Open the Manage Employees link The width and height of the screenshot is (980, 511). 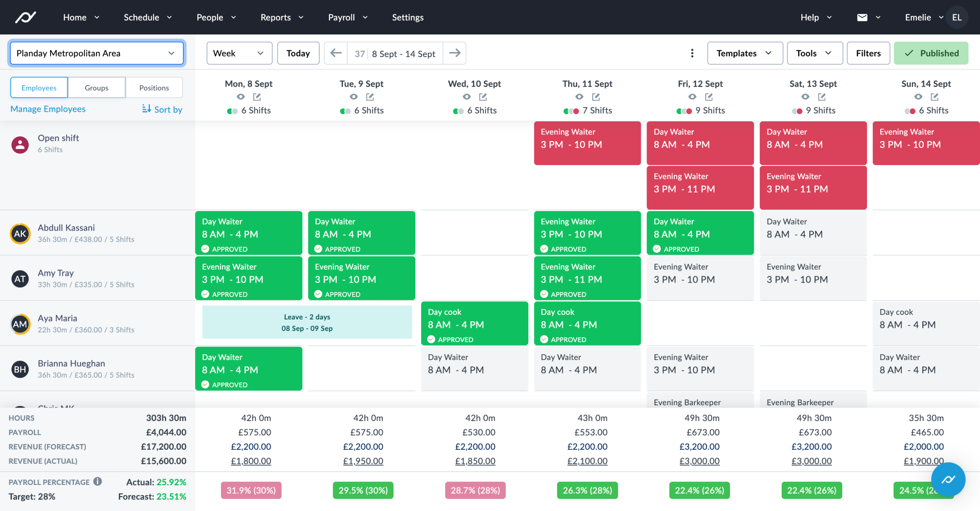(48, 109)
